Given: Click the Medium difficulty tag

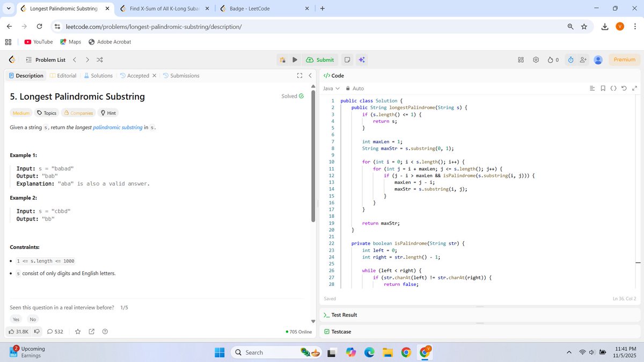Looking at the screenshot, I should (21, 113).
